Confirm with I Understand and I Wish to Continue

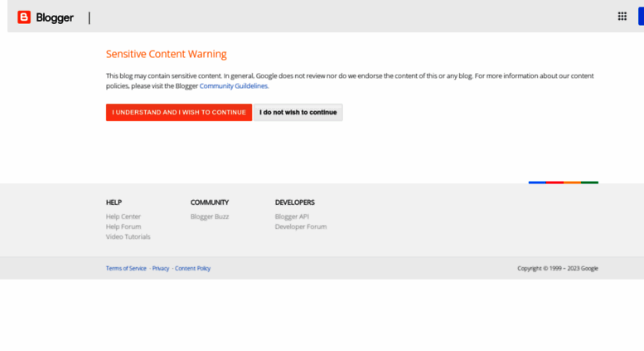pyautogui.click(x=179, y=112)
